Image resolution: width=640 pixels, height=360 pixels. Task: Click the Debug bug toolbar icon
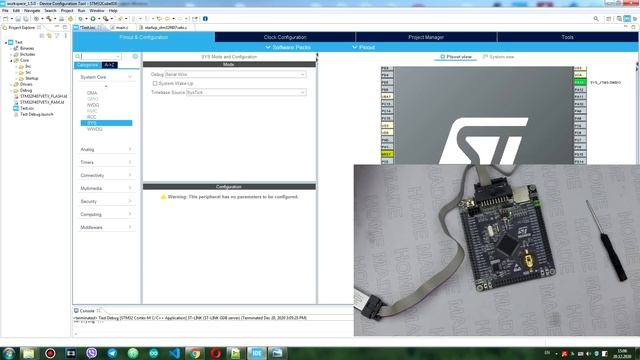click(x=80, y=19)
